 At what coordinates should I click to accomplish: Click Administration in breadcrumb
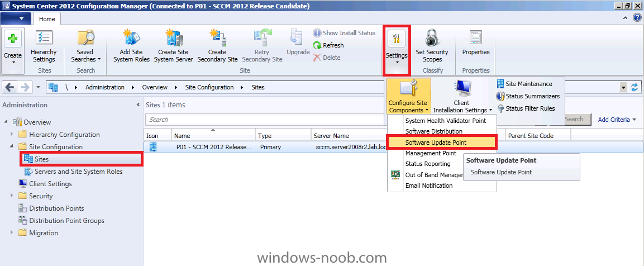pos(105,87)
